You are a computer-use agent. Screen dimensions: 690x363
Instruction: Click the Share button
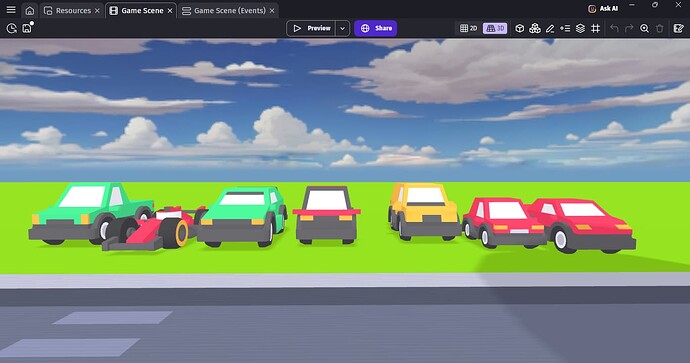pos(376,28)
